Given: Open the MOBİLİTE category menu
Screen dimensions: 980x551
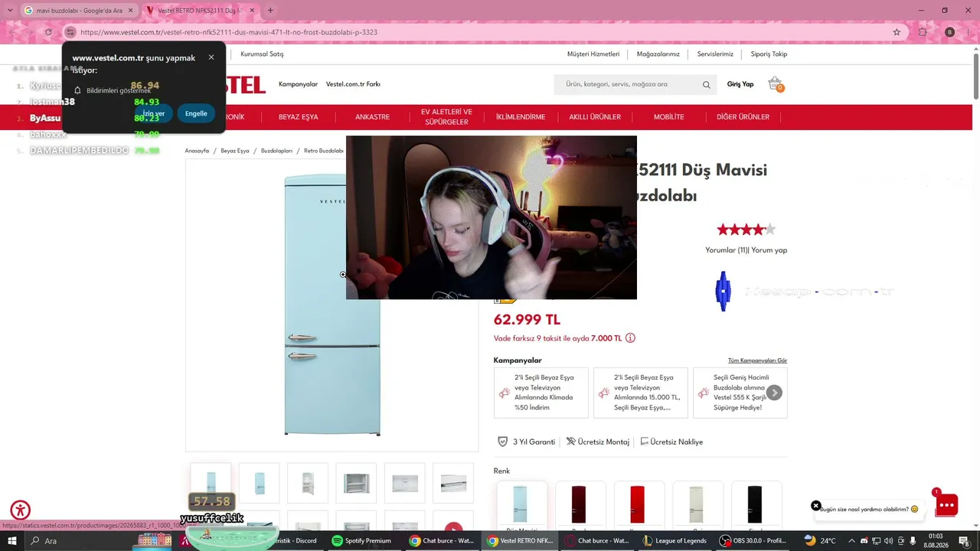Looking at the screenshot, I should click(x=668, y=117).
